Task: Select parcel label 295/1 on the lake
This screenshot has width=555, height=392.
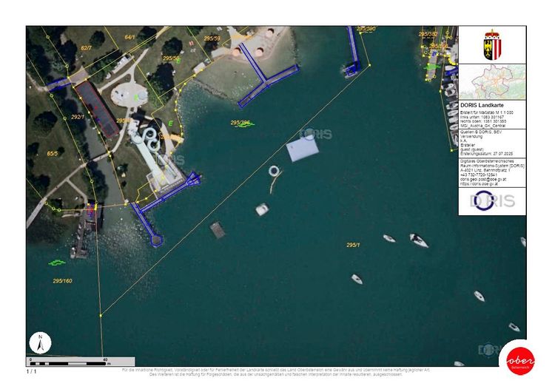Action: (353, 245)
